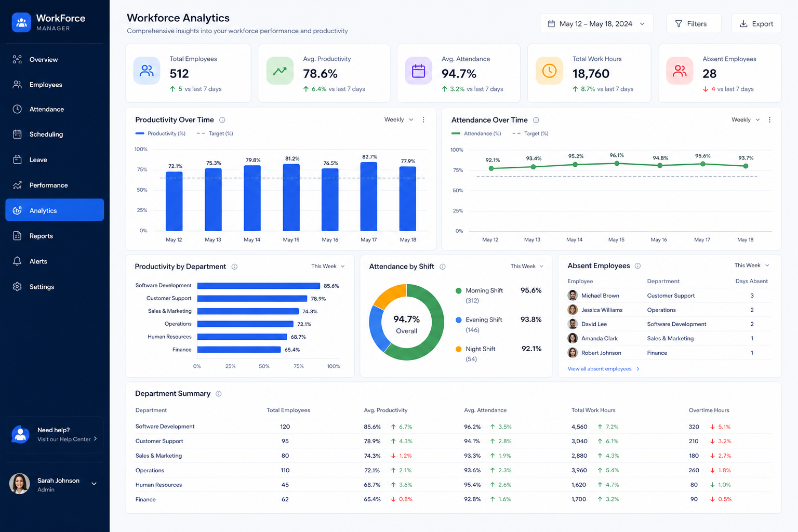The height and width of the screenshot is (532, 798).
Task: Visit our Help Center link
Action: pyautogui.click(x=68, y=440)
